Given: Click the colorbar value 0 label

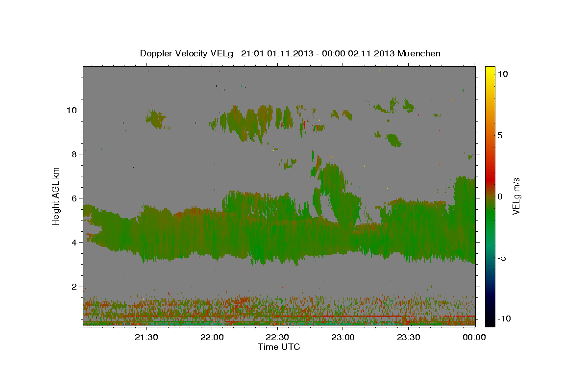Looking at the screenshot, I should 500,196.
